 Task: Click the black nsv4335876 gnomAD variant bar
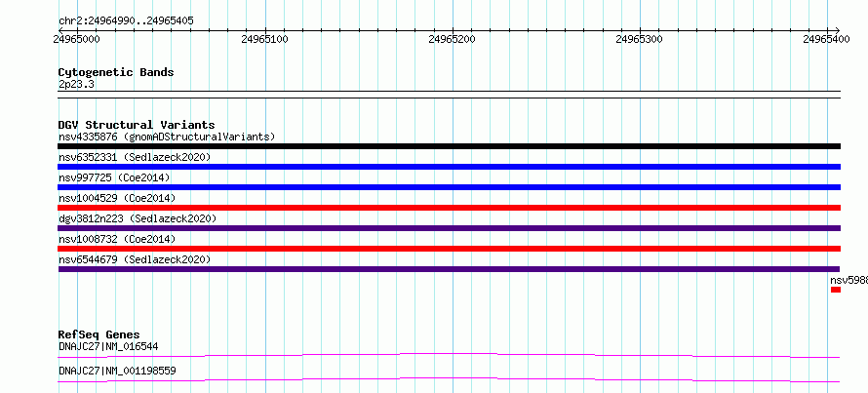pyautogui.click(x=449, y=146)
